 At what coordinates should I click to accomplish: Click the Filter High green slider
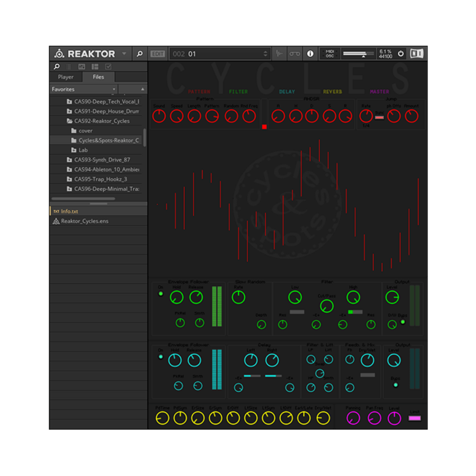(x=355, y=312)
